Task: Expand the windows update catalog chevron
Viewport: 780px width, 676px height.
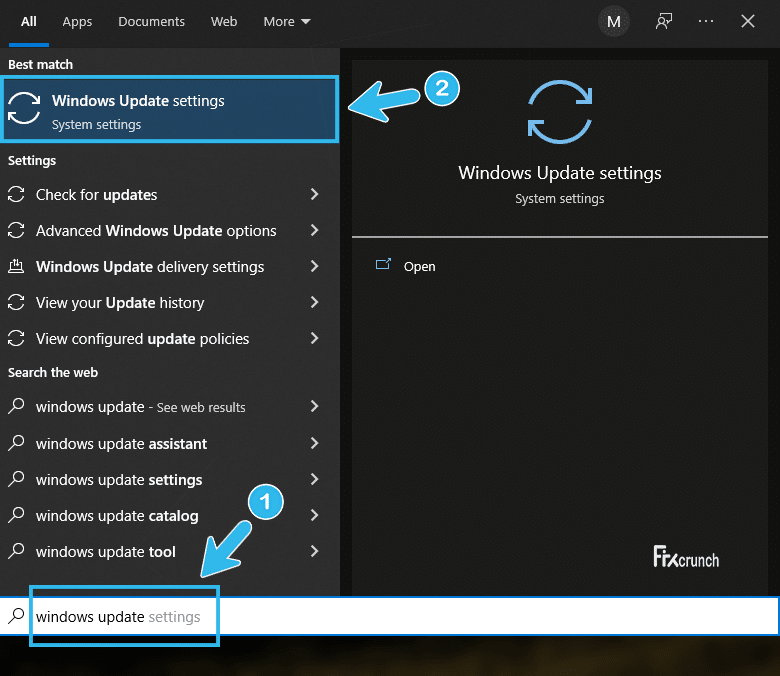Action: (x=314, y=515)
